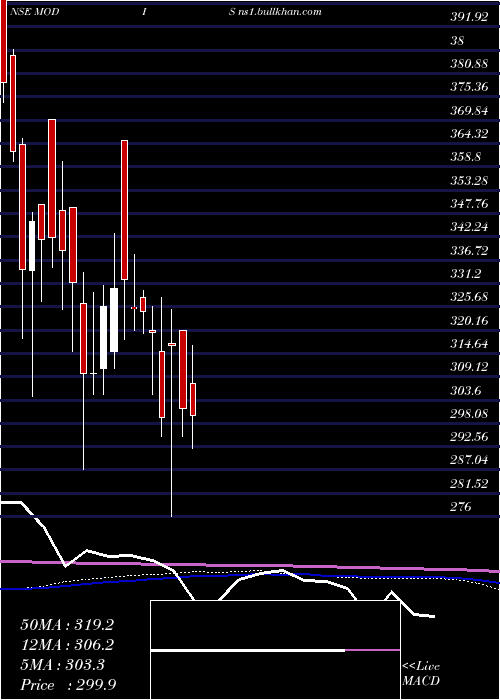Click the 353.28 price axis label

click(x=469, y=181)
